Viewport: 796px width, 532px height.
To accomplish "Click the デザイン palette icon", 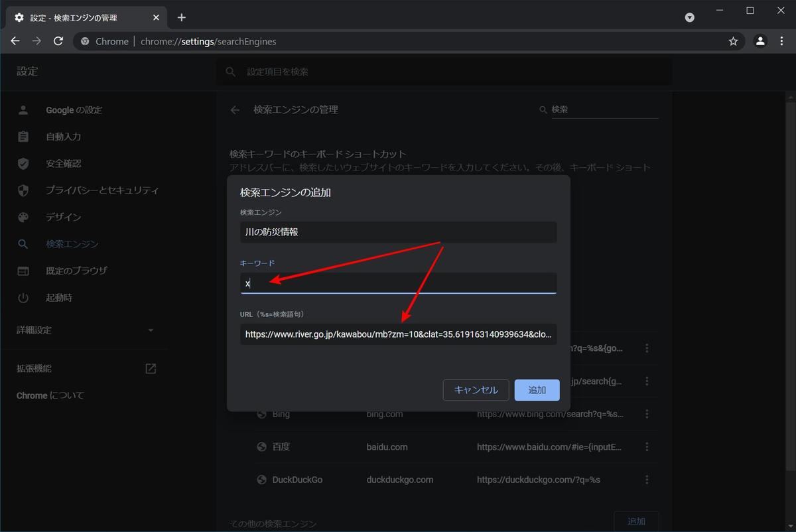I will pos(23,217).
